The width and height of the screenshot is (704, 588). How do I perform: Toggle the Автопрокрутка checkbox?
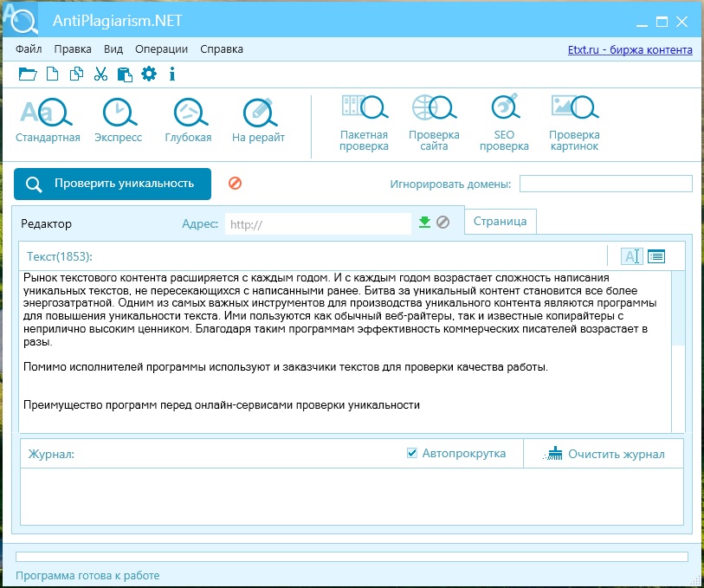click(x=411, y=453)
